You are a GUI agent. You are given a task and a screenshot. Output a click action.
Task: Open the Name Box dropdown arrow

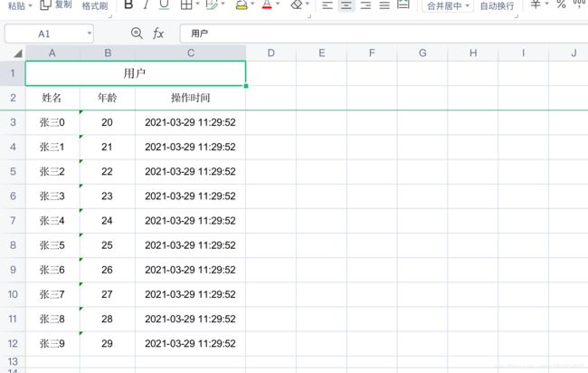[89, 33]
